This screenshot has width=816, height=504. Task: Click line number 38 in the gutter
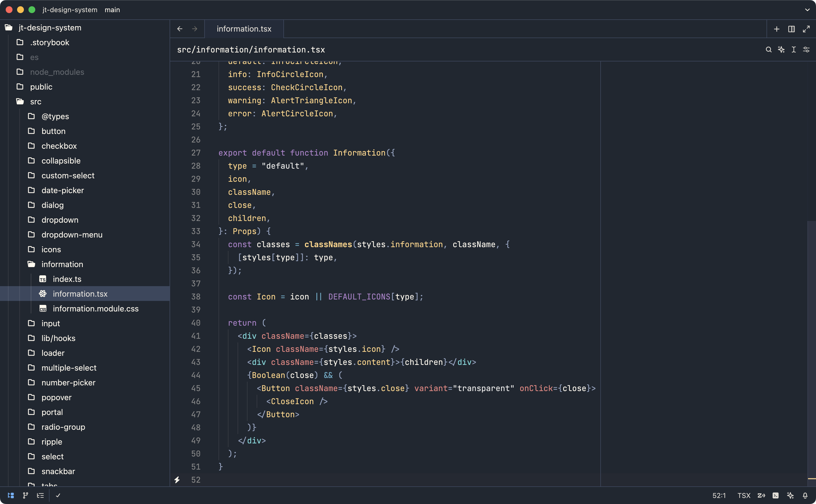196,297
